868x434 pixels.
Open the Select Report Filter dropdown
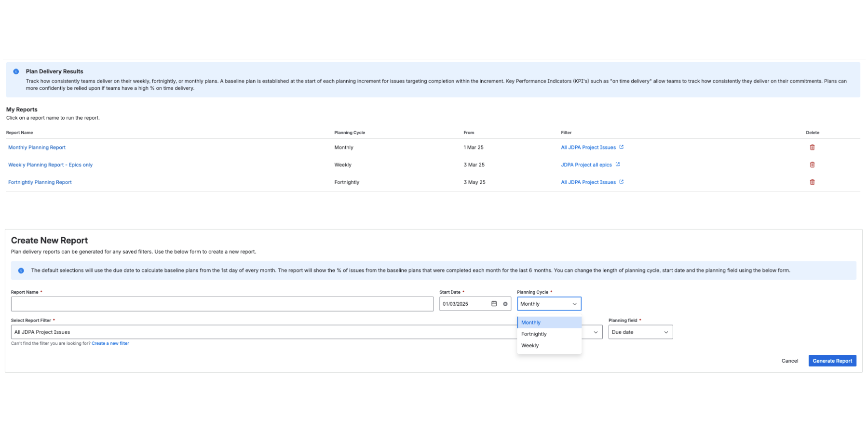coord(596,332)
